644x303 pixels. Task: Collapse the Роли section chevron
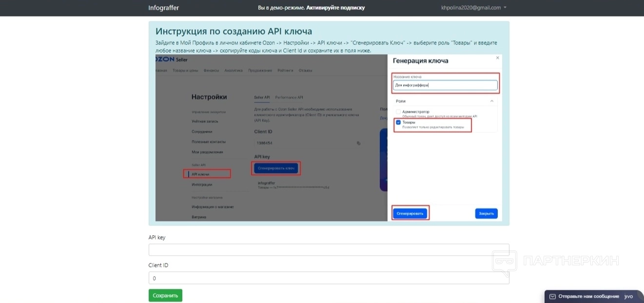pos(491,101)
